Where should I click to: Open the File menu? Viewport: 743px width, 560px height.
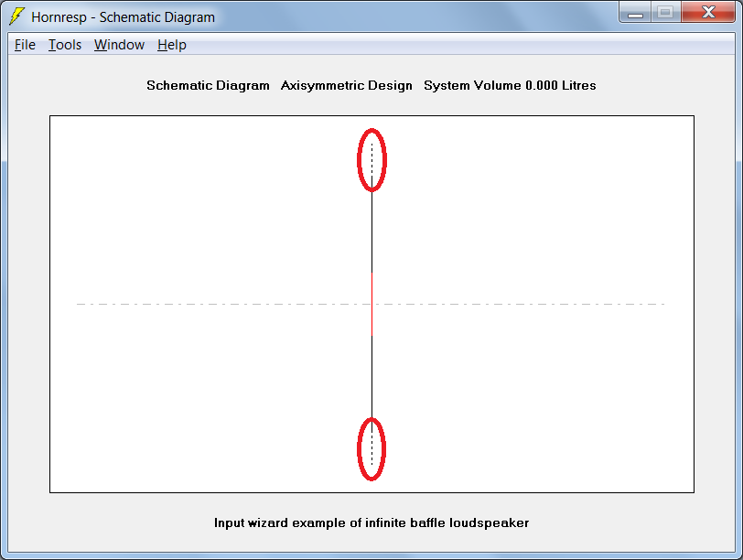point(25,45)
